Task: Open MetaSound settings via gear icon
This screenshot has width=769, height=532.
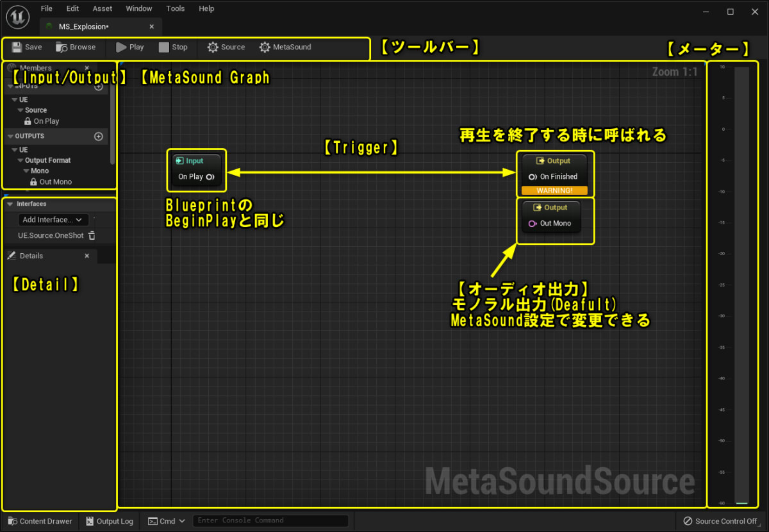Action: click(263, 47)
